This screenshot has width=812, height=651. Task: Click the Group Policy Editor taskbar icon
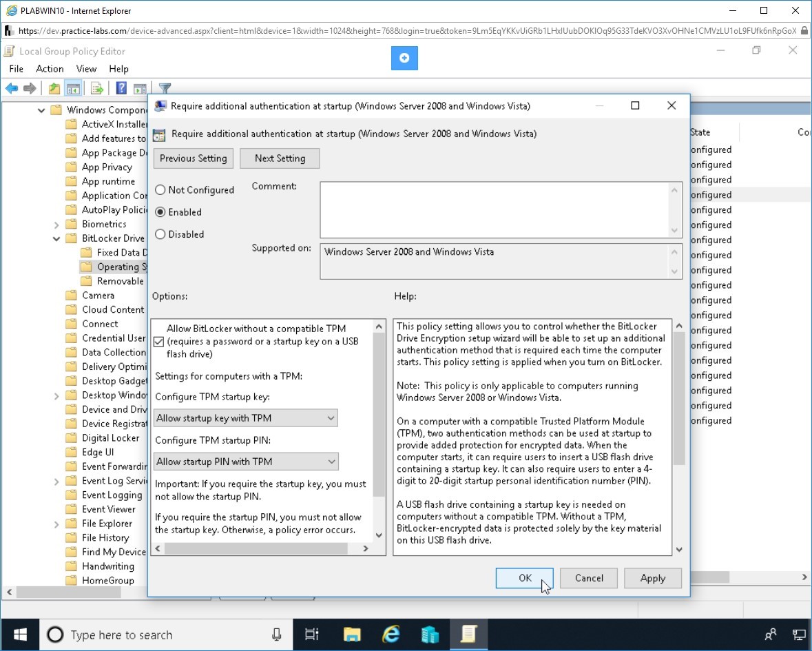pyautogui.click(x=468, y=634)
